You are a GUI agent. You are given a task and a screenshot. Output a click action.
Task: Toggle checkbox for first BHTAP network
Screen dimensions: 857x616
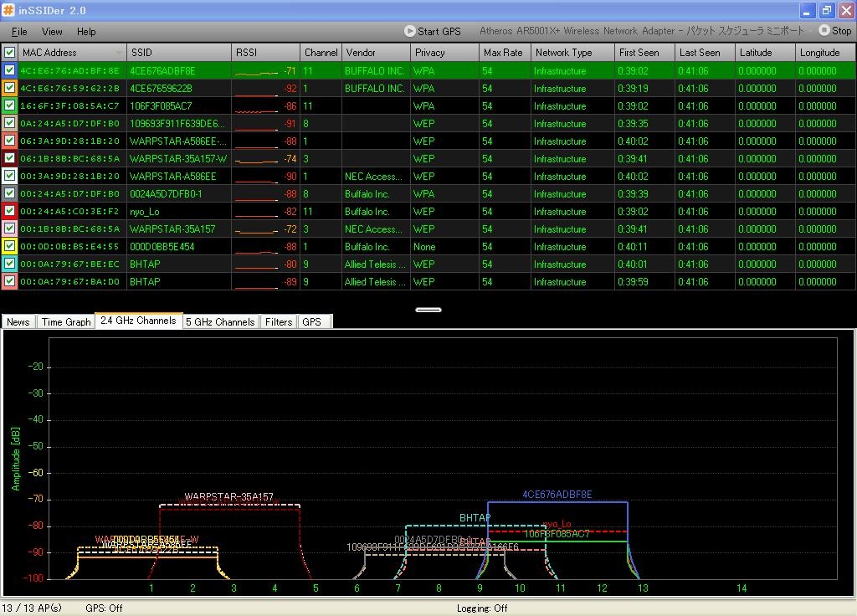click(10, 264)
